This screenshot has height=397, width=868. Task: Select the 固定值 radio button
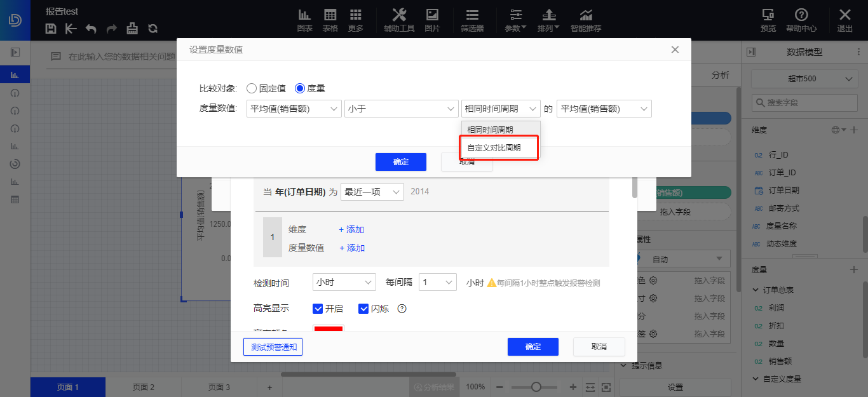(x=252, y=88)
